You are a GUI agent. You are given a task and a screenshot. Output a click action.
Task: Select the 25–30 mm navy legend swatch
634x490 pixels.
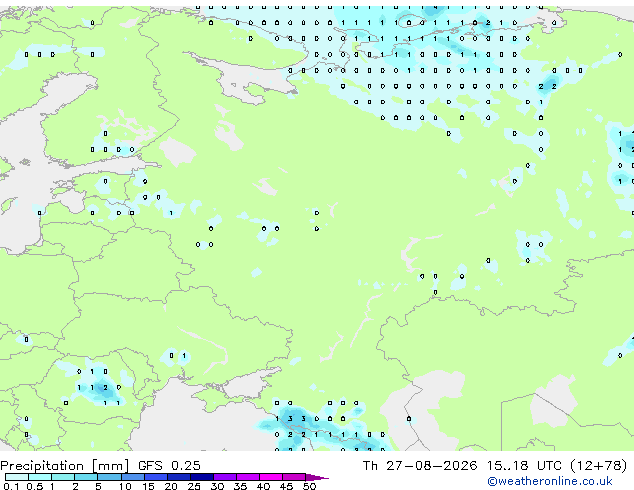pyautogui.click(x=202, y=477)
